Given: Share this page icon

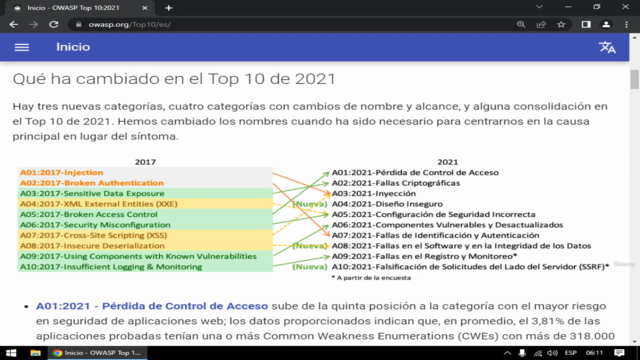Looking at the screenshot, I should click(x=541, y=24).
